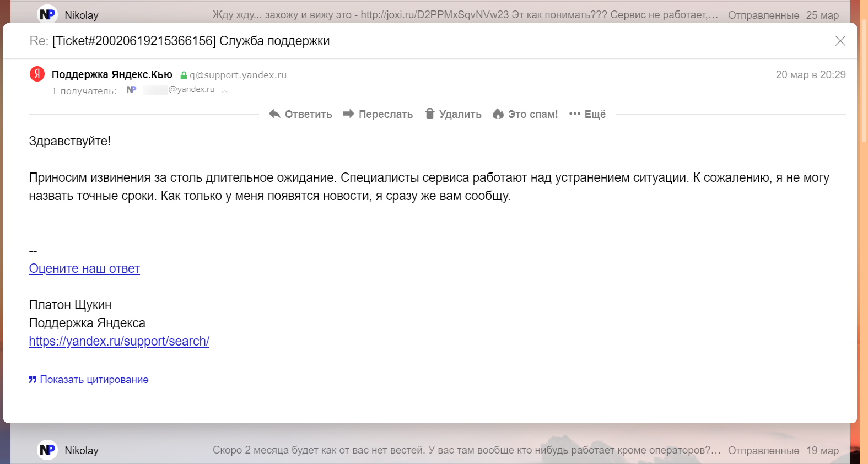Click the red Yandex sender avatar
This screenshot has height=464, width=868.
[x=37, y=74]
